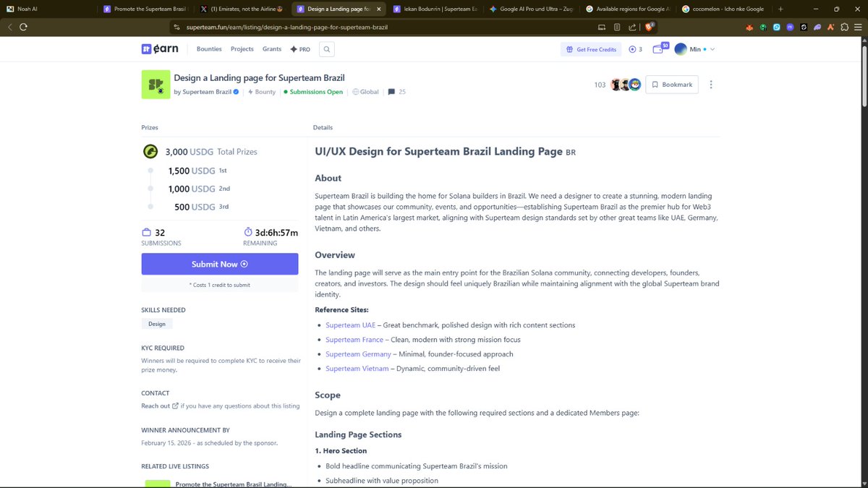Switch to the cocomelon Google search tab
This screenshot has height=488, width=868.
723,9
